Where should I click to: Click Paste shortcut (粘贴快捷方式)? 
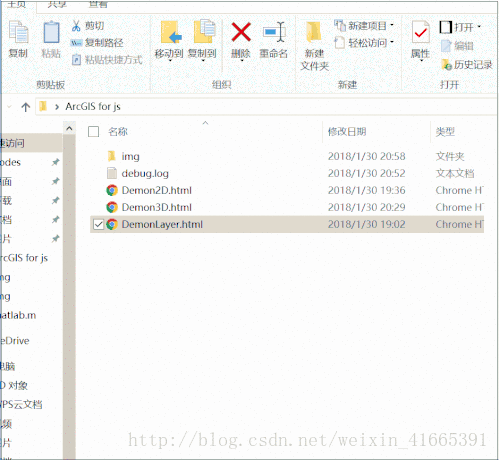tap(107, 60)
